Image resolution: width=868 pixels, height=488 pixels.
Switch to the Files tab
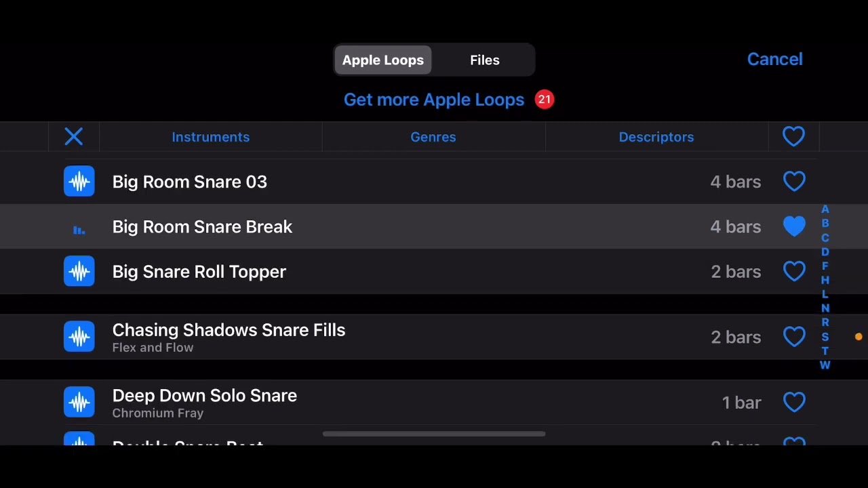[485, 60]
